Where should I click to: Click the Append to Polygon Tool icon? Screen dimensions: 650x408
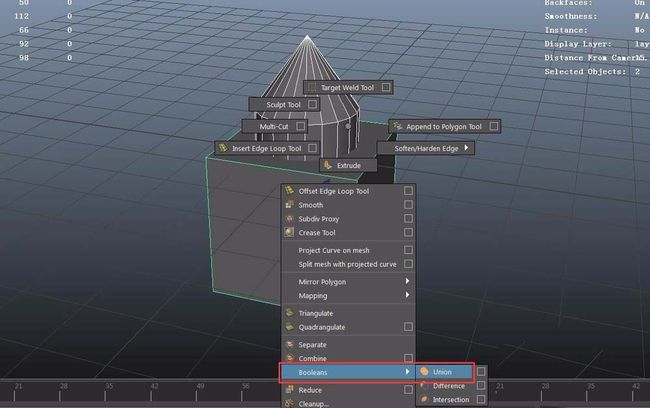tap(398, 126)
